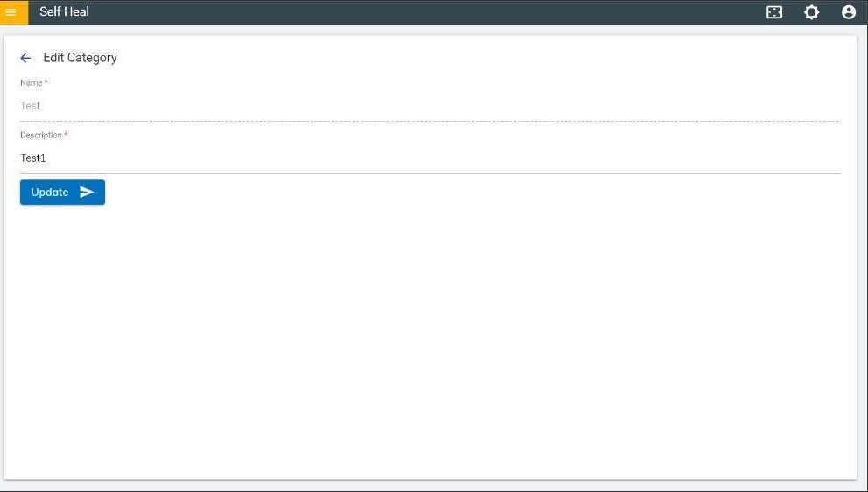Open the user account profile icon
This screenshot has height=492, width=868.
coord(849,12)
